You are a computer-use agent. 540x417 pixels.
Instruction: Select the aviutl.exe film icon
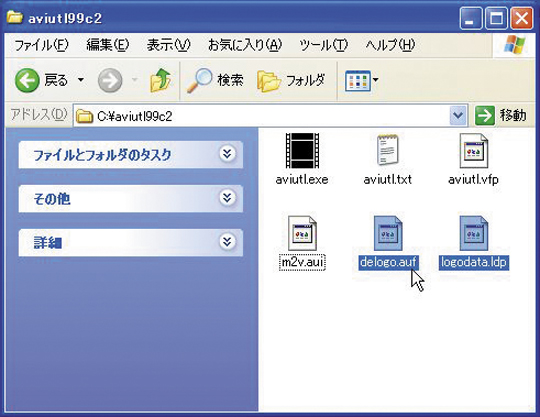point(302,151)
